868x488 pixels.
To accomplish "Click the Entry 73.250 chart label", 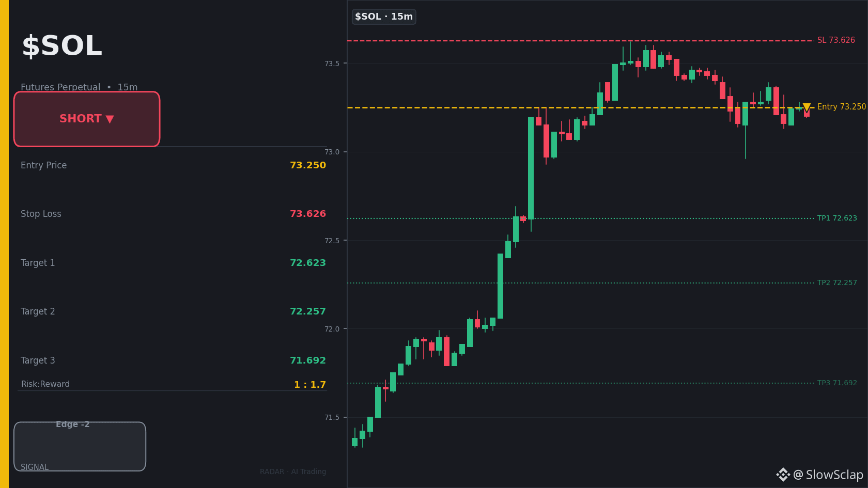I will pyautogui.click(x=842, y=107).
